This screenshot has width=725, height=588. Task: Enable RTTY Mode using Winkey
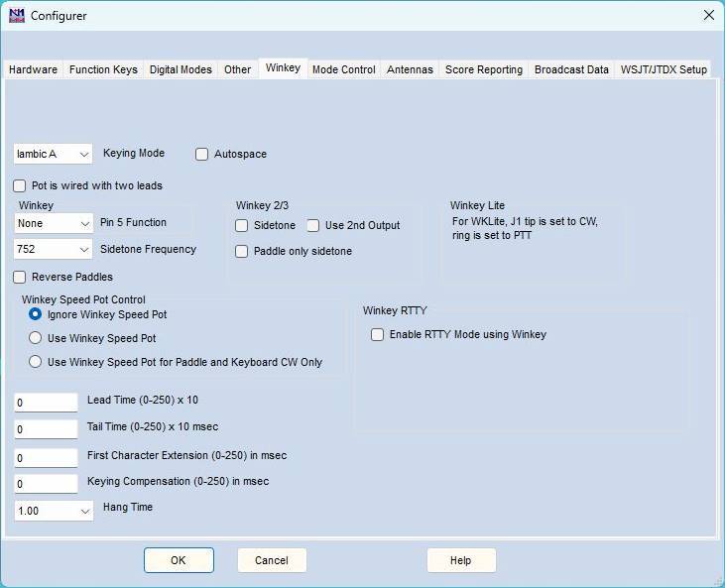click(x=377, y=335)
